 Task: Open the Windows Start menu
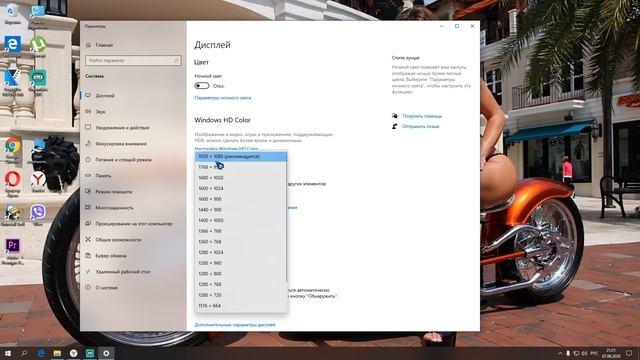pyautogui.click(x=7, y=353)
